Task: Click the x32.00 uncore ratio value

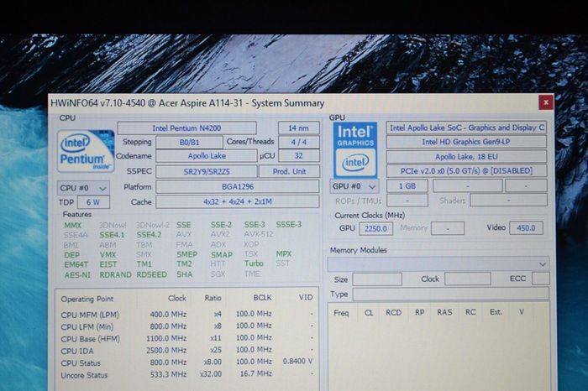Action: pyautogui.click(x=211, y=373)
